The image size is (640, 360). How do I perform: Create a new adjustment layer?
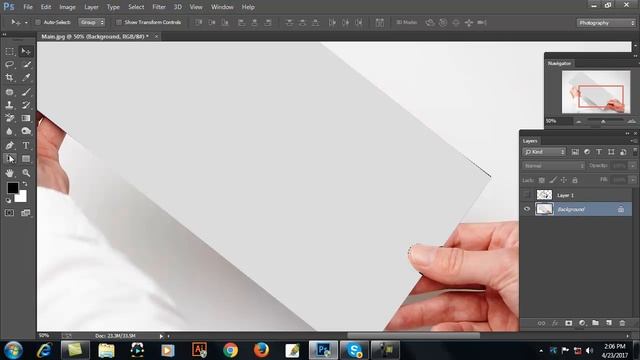pyautogui.click(x=582, y=323)
